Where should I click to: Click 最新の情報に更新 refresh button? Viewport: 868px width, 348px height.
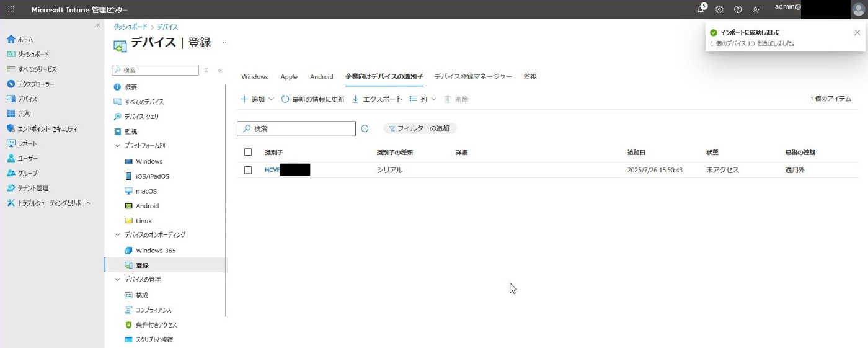click(312, 99)
